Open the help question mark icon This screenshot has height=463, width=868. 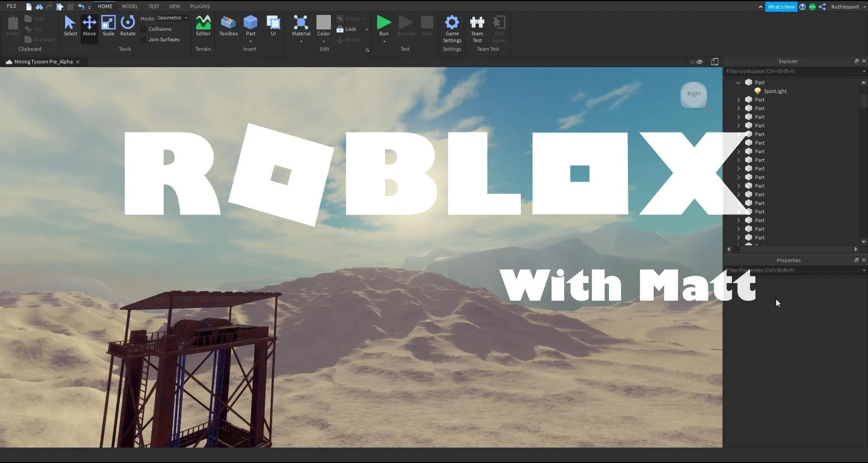(802, 7)
